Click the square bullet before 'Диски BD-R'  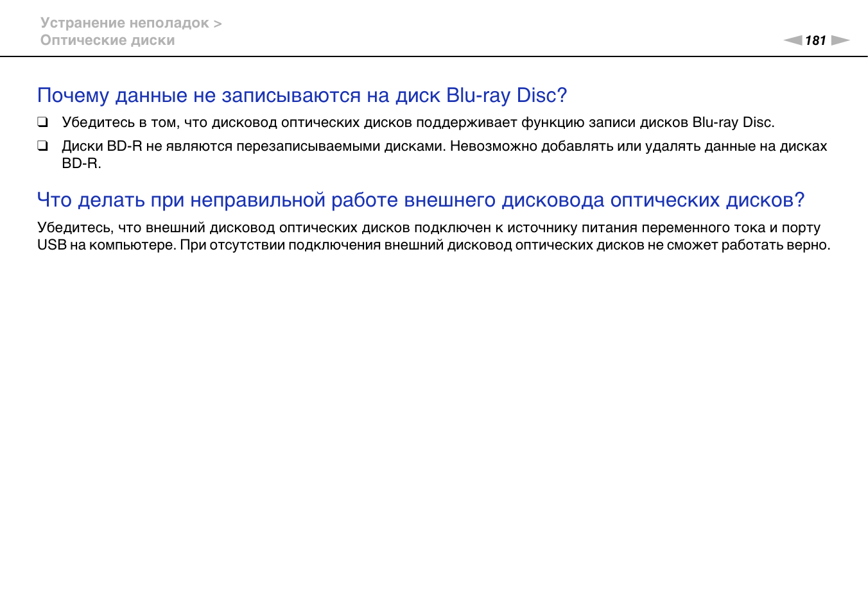point(42,146)
